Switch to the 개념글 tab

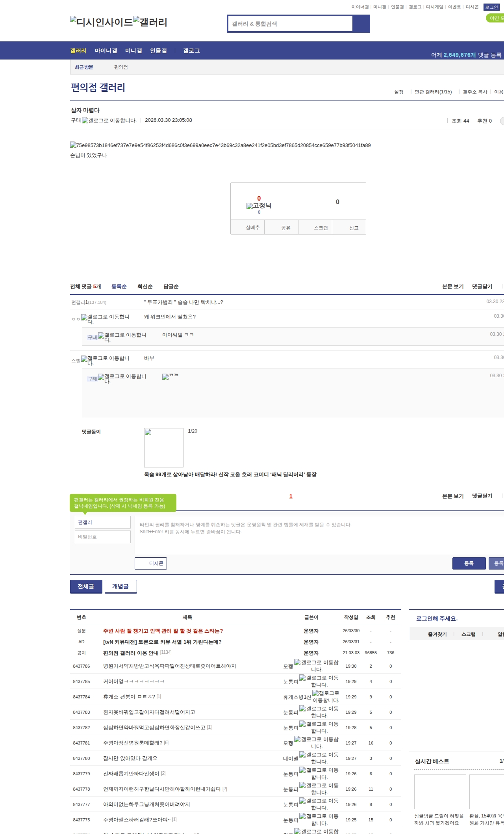(120, 586)
